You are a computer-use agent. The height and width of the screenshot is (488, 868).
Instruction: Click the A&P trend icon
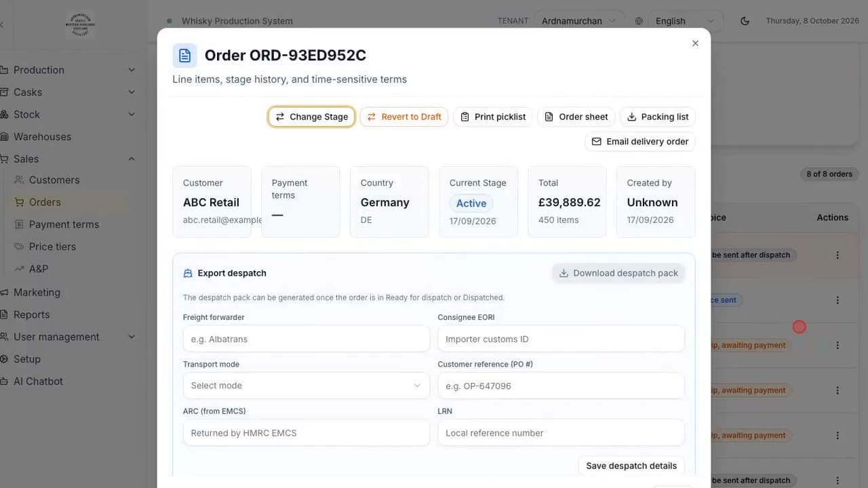click(19, 268)
